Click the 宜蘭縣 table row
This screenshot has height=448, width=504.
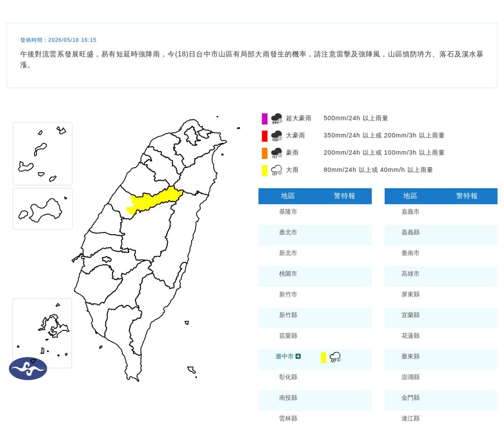(441, 318)
